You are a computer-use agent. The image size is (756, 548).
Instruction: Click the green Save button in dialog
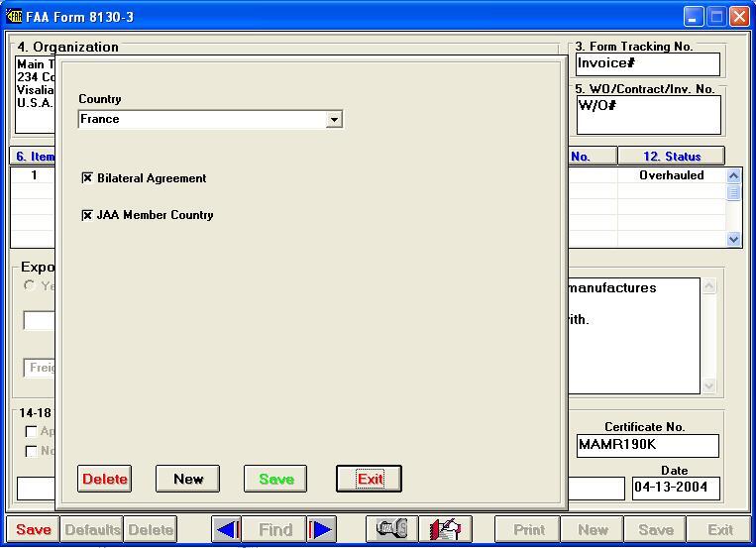275,479
